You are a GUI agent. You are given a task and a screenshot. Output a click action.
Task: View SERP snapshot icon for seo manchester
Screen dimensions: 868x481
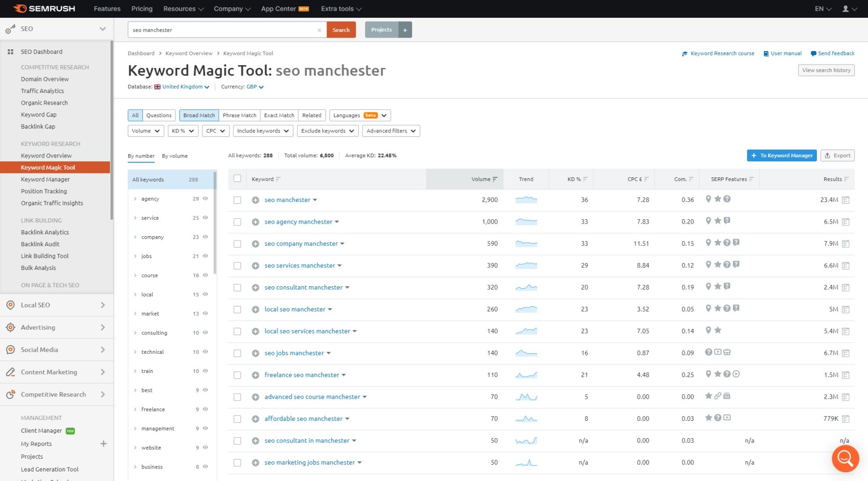tap(845, 200)
